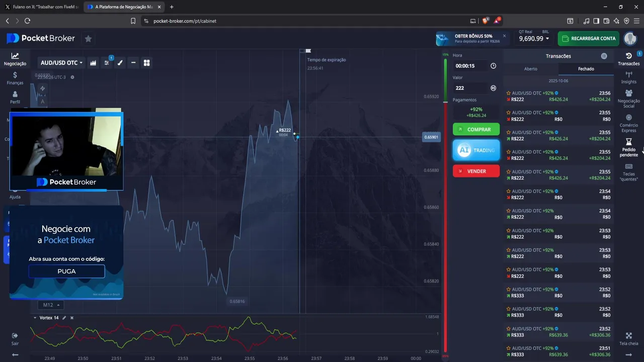Click RECARREGAR CONTA button
The width and height of the screenshot is (644, 362).
[x=588, y=39]
